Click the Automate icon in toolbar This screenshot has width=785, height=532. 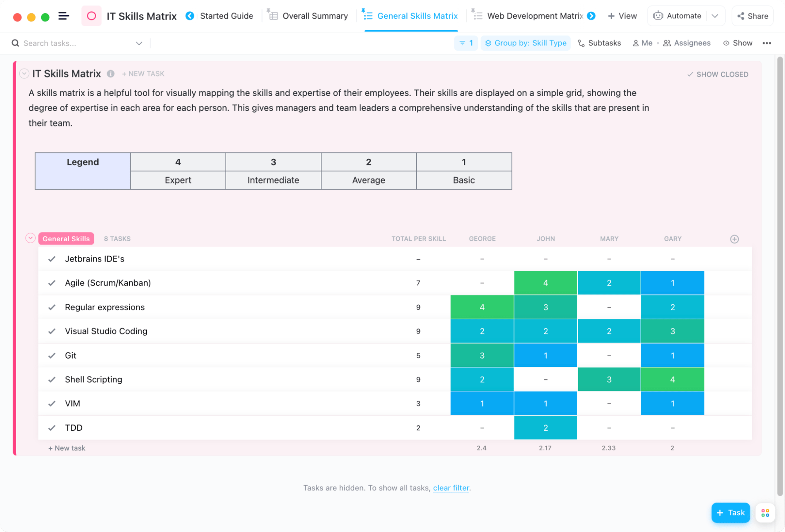pyautogui.click(x=659, y=16)
